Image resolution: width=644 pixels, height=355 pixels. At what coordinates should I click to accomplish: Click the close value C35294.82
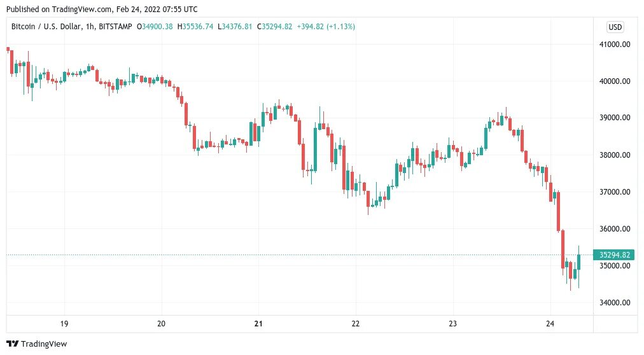[275, 27]
